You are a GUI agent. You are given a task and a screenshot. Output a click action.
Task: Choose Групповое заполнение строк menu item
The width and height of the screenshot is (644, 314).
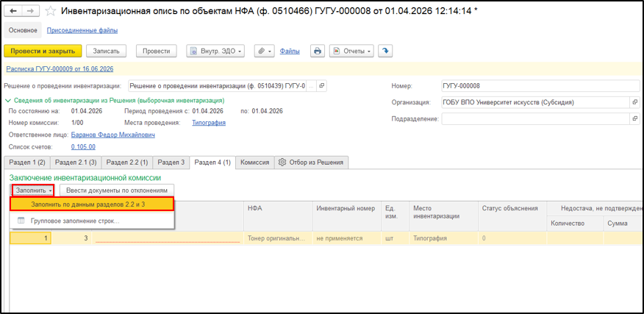coord(93,221)
